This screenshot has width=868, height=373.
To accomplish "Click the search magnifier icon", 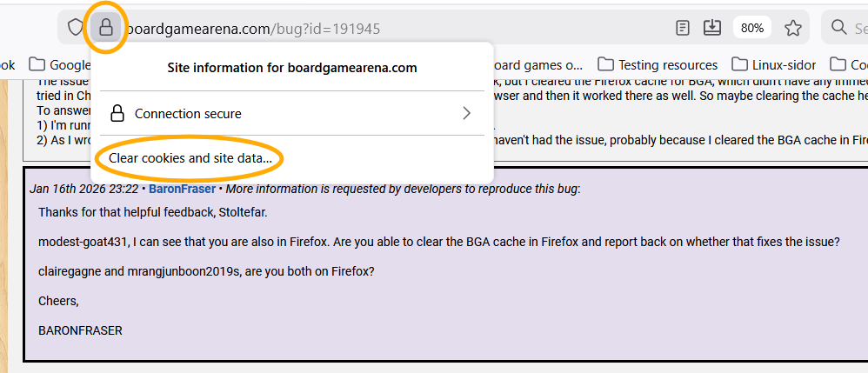I will [839, 28].
